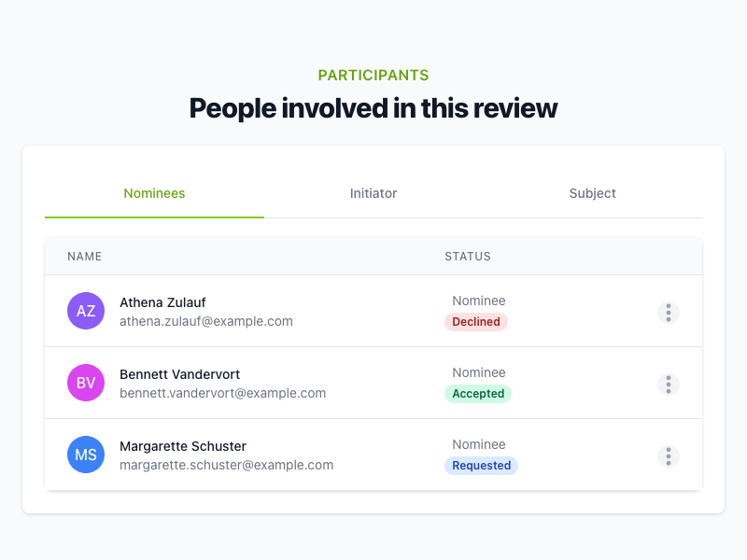Click the purple AZ avatar
Viewport: 747px width, 560px height.
click(x=86, y=311)
